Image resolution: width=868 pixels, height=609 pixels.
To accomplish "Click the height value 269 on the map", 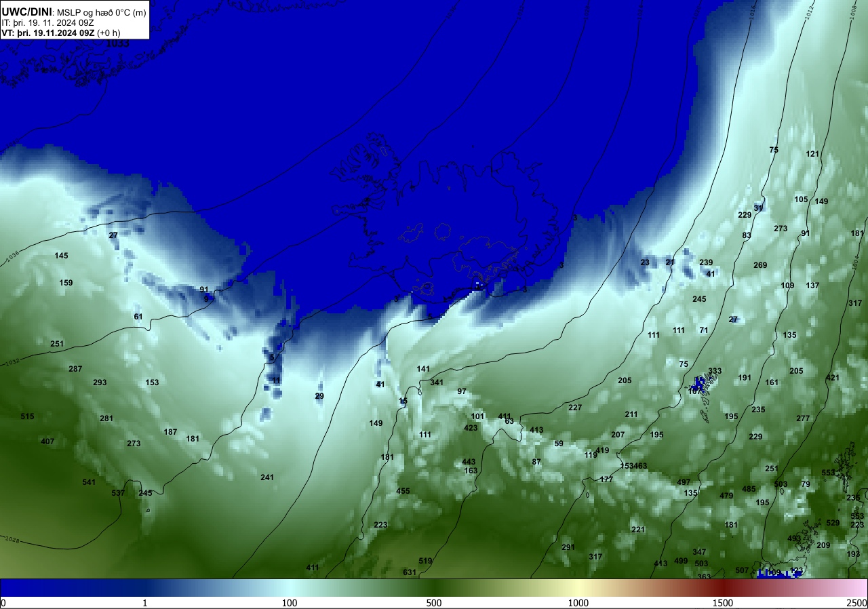I will [760, 265].
